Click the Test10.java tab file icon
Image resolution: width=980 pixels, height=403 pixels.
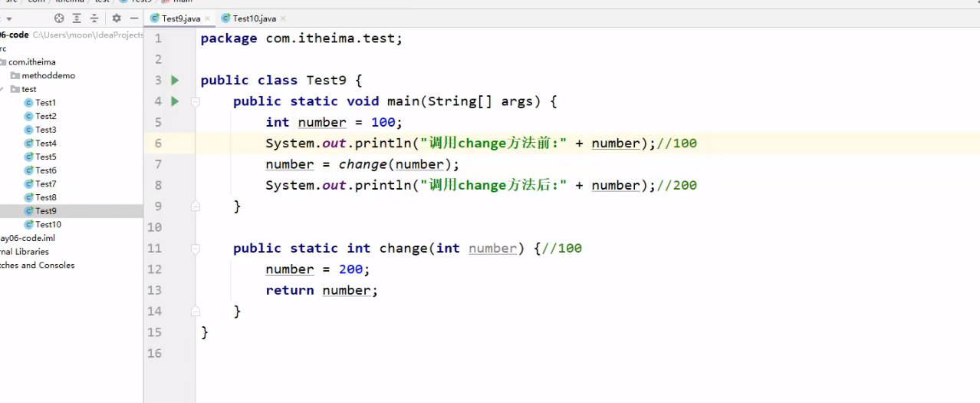[226, 18]
